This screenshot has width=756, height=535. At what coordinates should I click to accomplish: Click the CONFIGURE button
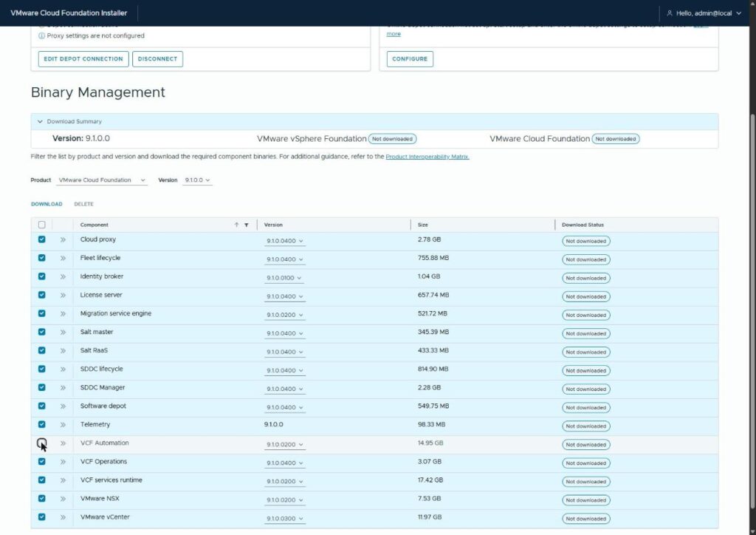pyautogui.click(x=410, y=59)
